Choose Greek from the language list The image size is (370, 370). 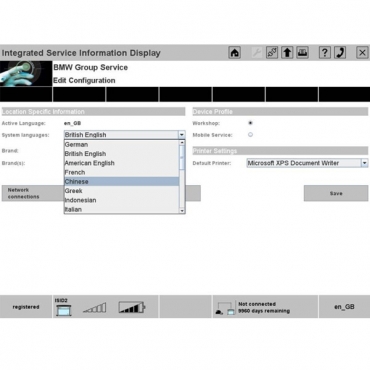tap(122, 191)
